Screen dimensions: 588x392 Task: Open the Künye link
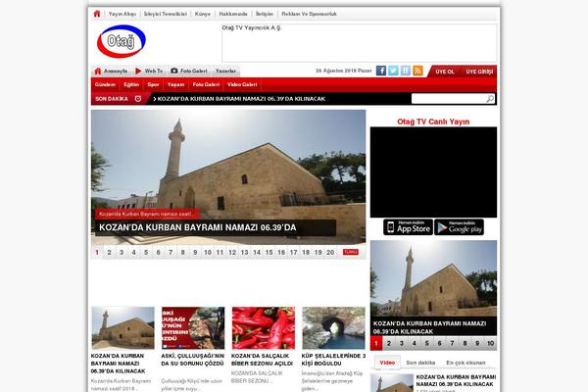203,15
